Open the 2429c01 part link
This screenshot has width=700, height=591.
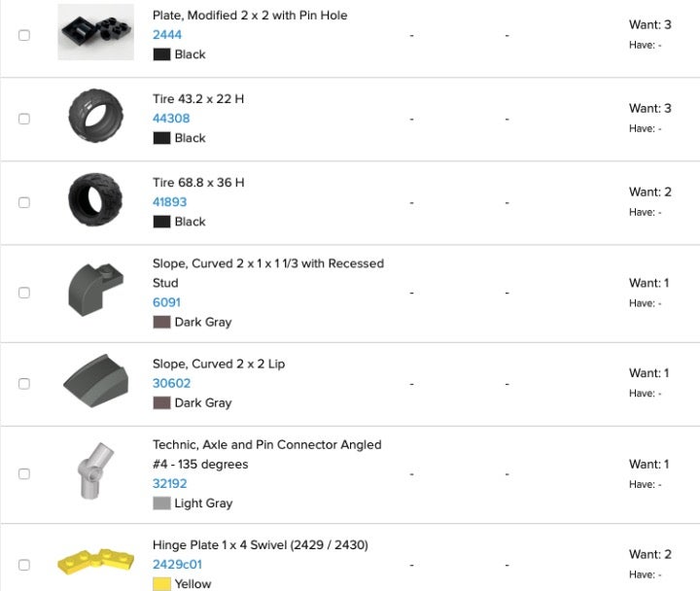click(x=177, y=564)
